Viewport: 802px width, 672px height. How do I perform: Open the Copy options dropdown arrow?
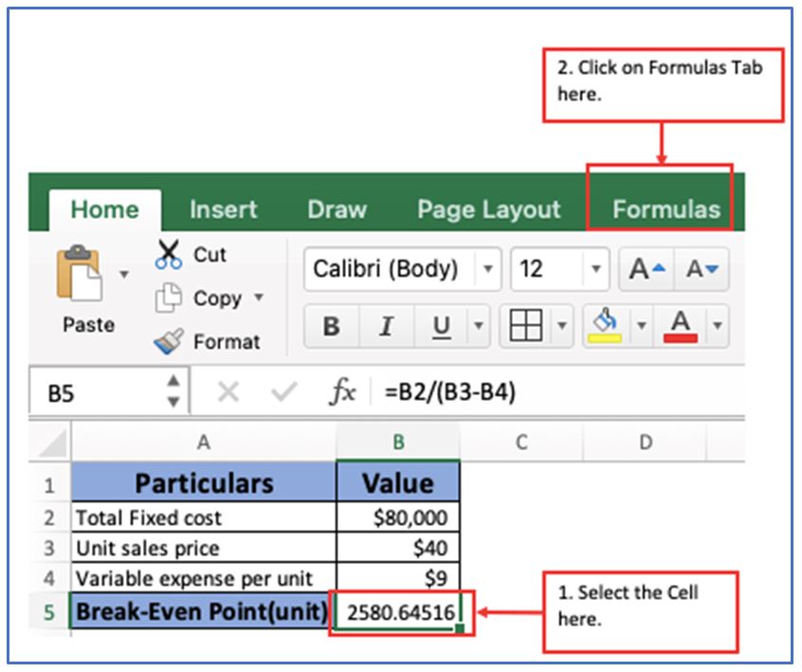(259, 297)
